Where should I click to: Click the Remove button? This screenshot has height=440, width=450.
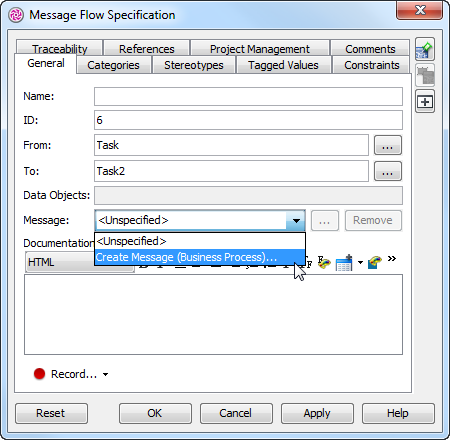point(373,220)
